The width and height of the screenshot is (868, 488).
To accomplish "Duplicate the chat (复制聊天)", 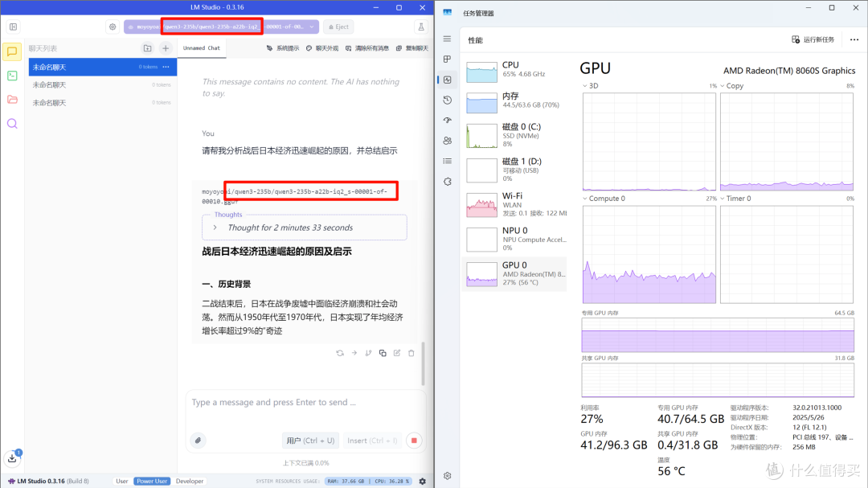I will (411, 48).
